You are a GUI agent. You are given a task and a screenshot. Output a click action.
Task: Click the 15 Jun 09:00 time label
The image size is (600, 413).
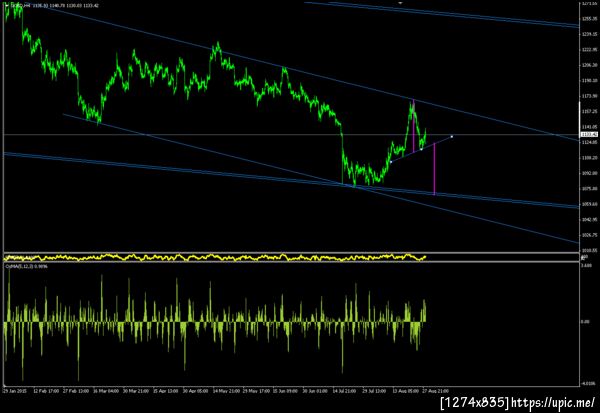click(285, 391)
